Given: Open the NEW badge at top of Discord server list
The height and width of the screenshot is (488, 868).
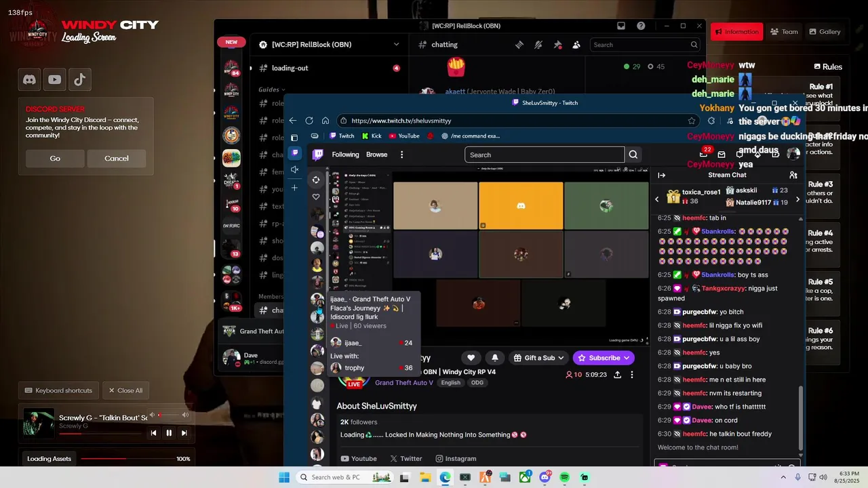Looking at the screenshot, I should click(x=231, y=42).
